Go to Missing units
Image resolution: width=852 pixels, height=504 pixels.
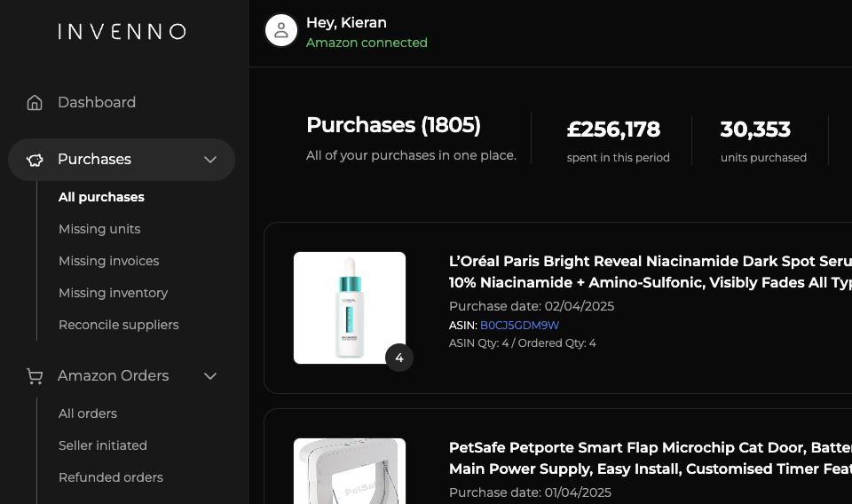pyautogui.click(x=99, y=229)
